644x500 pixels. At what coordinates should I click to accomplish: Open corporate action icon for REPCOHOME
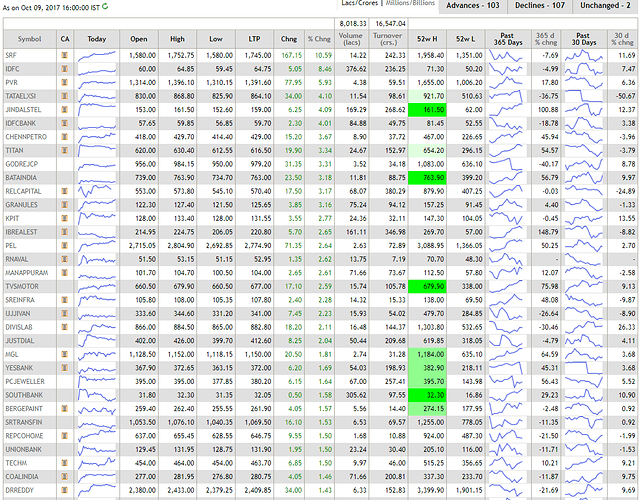64,435
